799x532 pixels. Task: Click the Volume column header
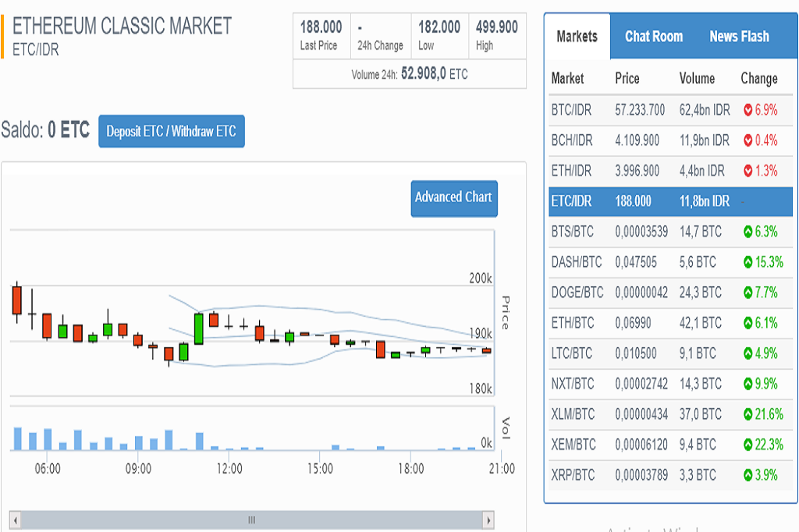pyautogui.click(x=697, y=79)
